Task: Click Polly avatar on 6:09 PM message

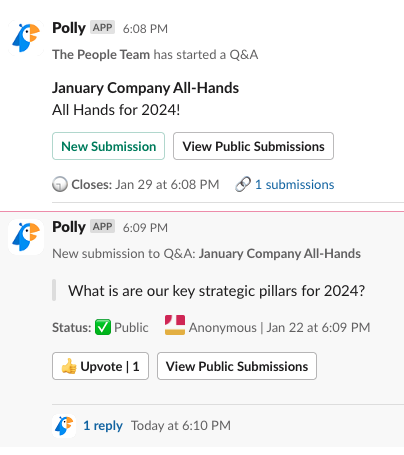Action: [x=26, y=237]
